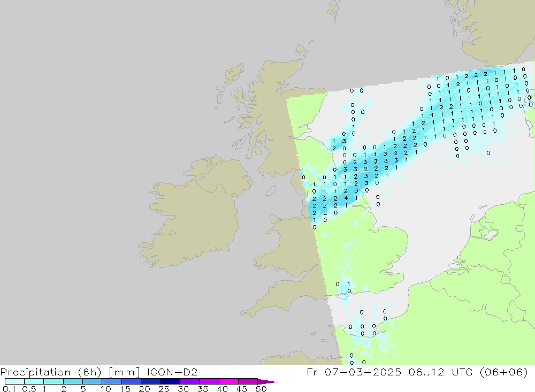Click the 06..12 UTC time range text
Viewport: 535px width, 392px height.
click(x=440, y=372)
